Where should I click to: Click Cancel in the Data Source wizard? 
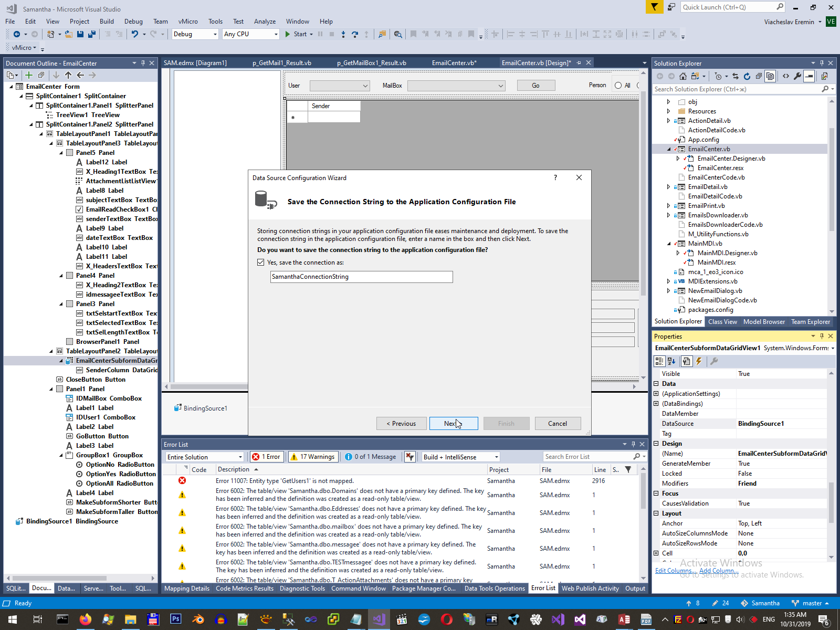pos(558,424)
